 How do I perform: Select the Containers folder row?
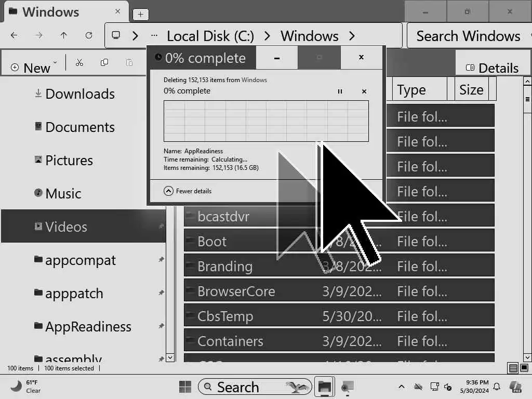coord(339,341)
